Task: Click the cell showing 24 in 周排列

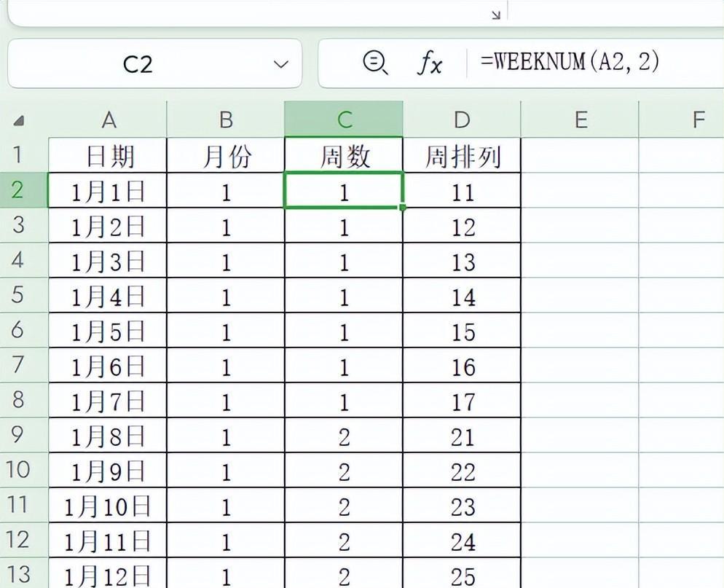Action: 462,540
